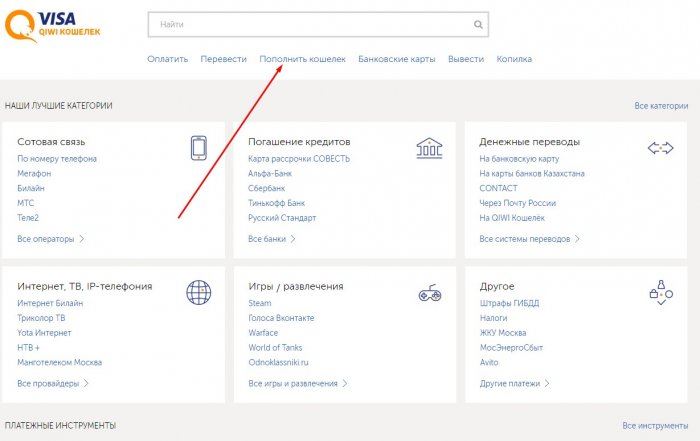Select Тинькофф Банк link
This screenshot has height=441, width=700.
pyautogui.click(x=276, y=203)
